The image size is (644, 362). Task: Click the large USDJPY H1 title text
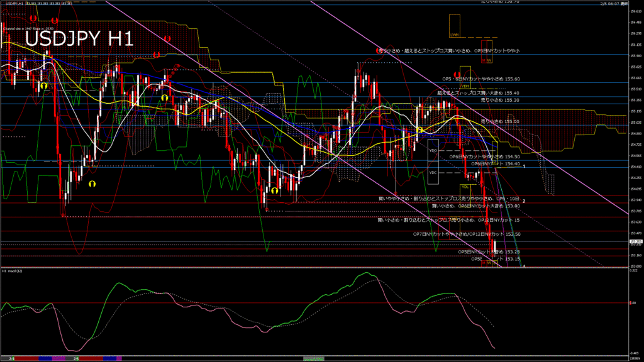[79, 39]
